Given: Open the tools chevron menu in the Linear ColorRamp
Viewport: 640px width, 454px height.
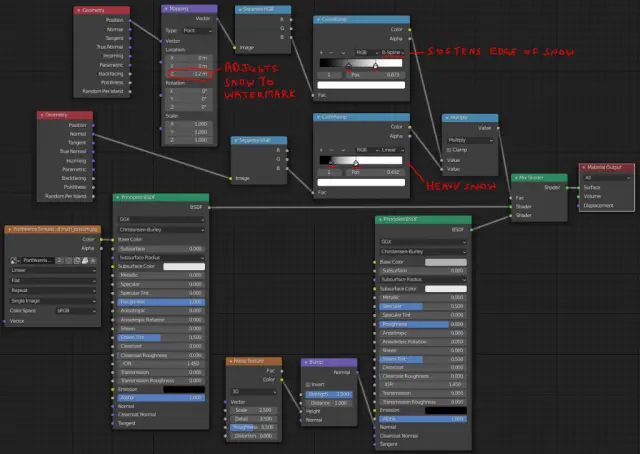Looking at the screenshot, I should pos(343,150).
